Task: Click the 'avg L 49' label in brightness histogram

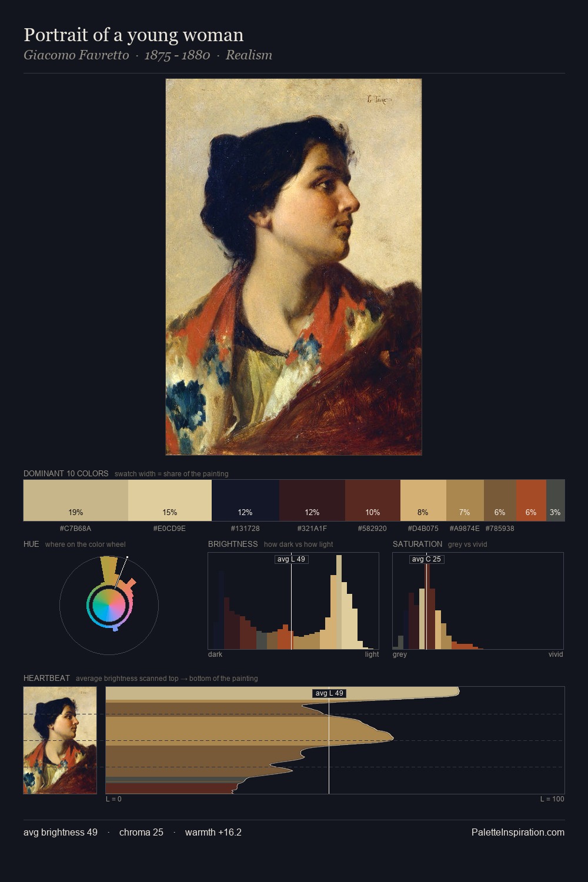Action: tap(291, 559)
